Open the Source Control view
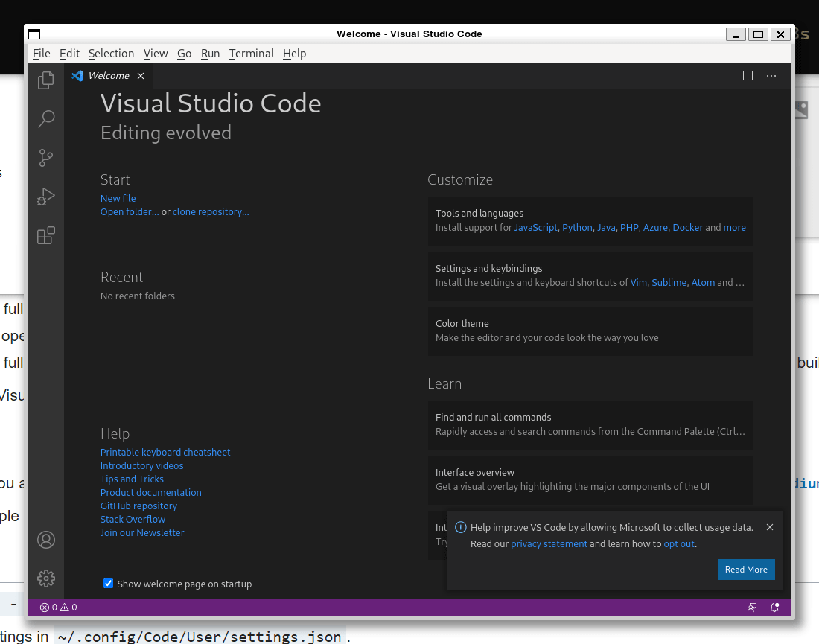The height and width of the screenshot is (644, 819). point(46,157)
